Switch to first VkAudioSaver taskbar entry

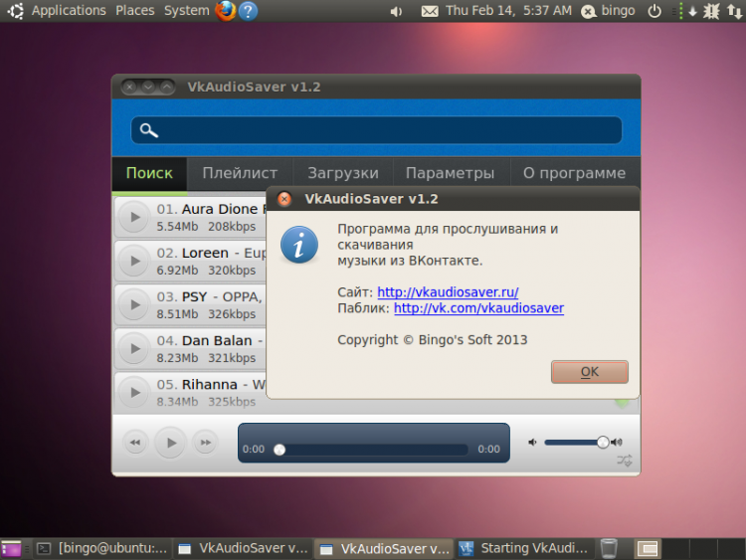tap(243, 549)
